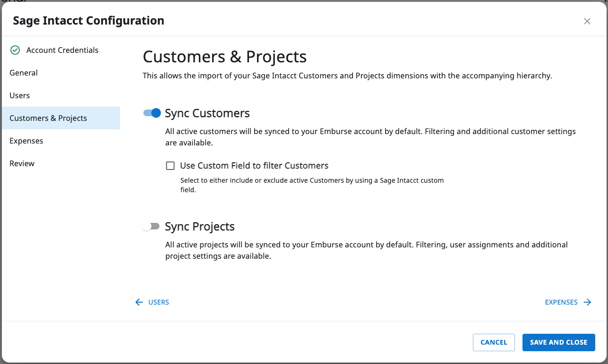
Task: Select Customers & Projects in sidebar
Action: tap(61, 118)
